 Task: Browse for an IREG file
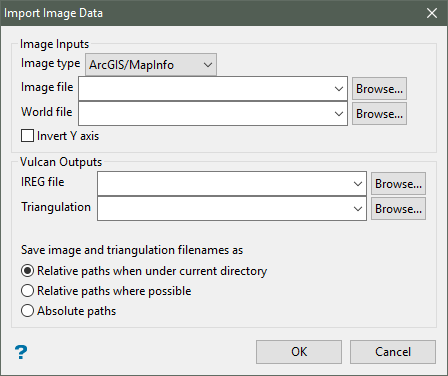coord(398,184)
